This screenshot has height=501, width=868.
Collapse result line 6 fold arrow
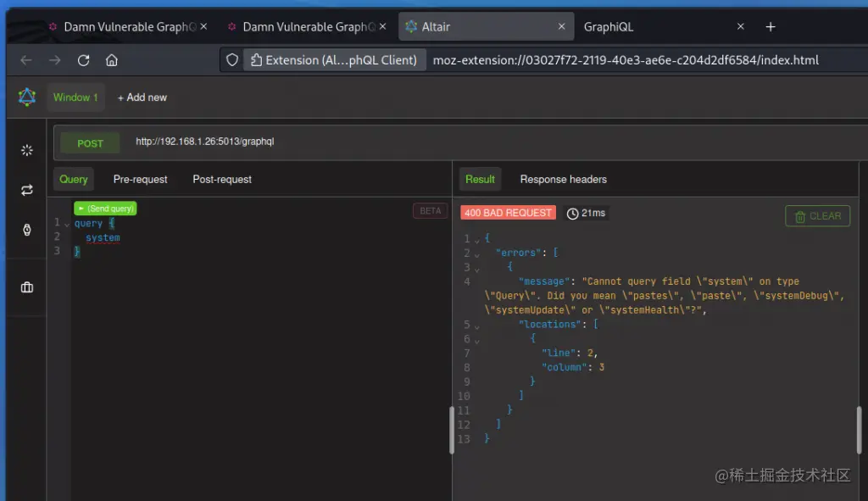click(476, 341)
